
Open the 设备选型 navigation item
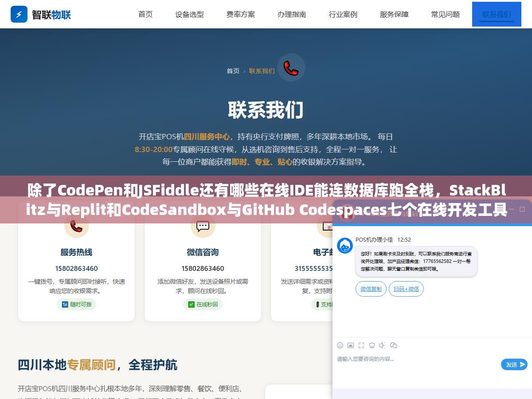pyautogui.click(x=189, y=14)
